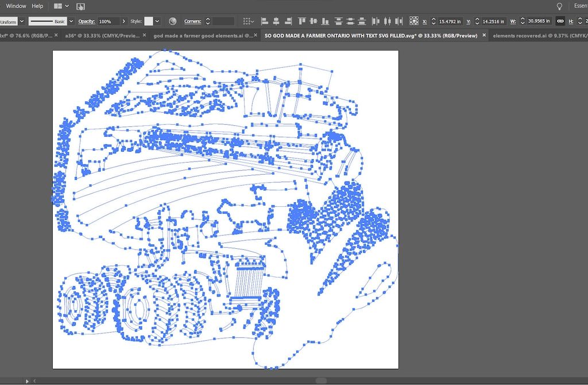Click the horizontal distribute left icon
588x385 pixels.
pos(376,21)
